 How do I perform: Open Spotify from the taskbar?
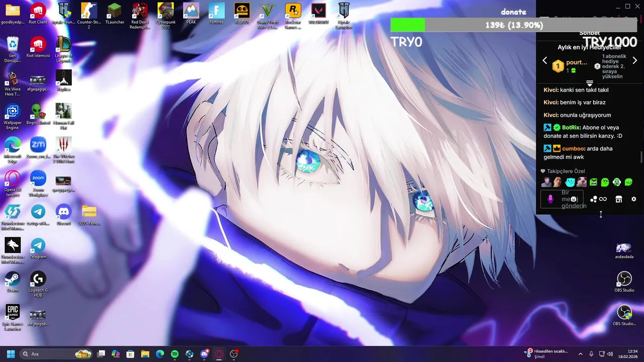tap(175, 354)
